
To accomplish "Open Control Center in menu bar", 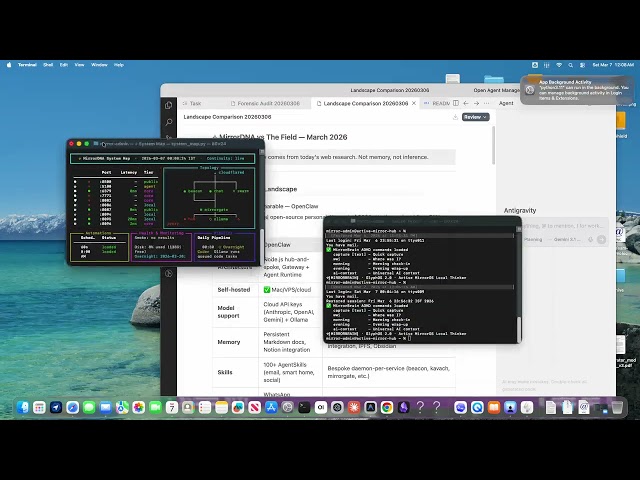I will click(582, 65).
